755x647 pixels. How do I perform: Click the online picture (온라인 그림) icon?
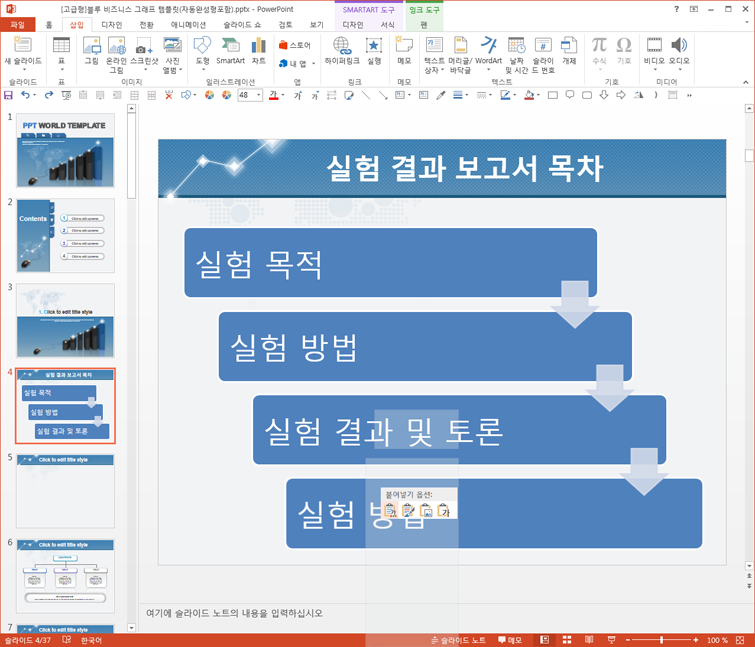[116, 54]
